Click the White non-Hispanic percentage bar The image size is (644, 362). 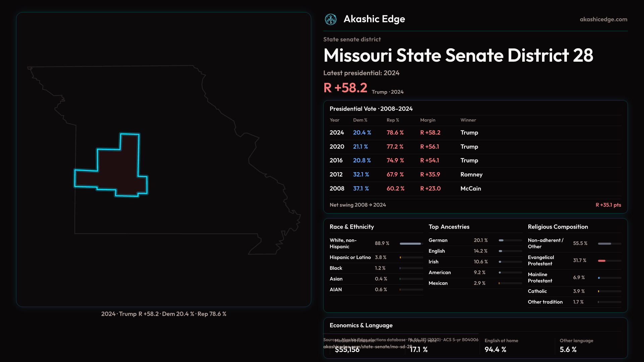click(410, 244)
